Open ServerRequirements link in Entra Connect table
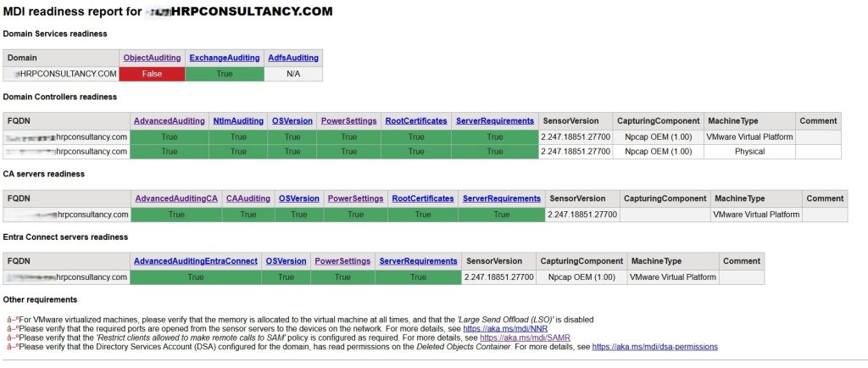Screen dimensions: 868x368 click(x=419, y=260)
